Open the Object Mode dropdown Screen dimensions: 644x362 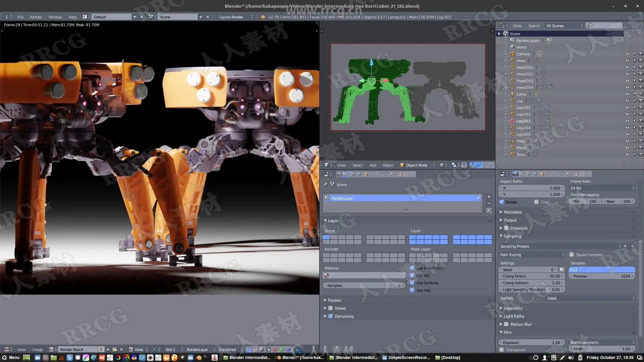point(417,165)
